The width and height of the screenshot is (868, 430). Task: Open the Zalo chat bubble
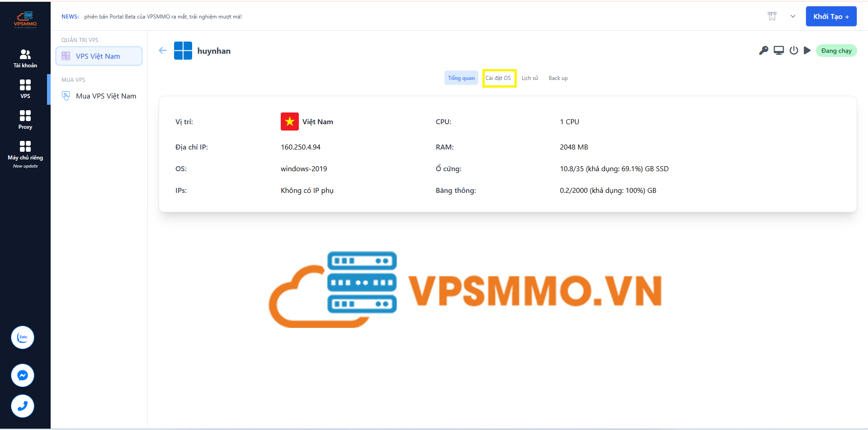(x=23, y=337)
